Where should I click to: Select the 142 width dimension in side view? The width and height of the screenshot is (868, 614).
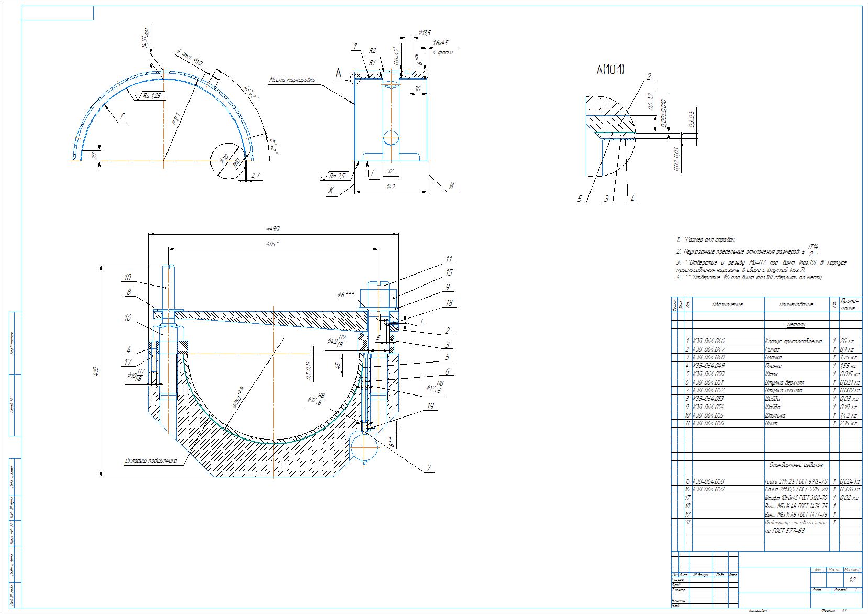click(390, 187)
